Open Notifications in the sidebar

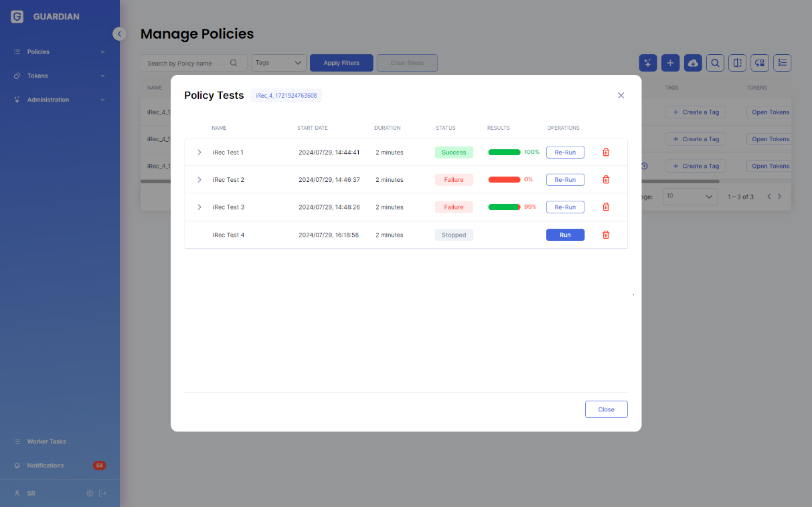coord(46,466)
